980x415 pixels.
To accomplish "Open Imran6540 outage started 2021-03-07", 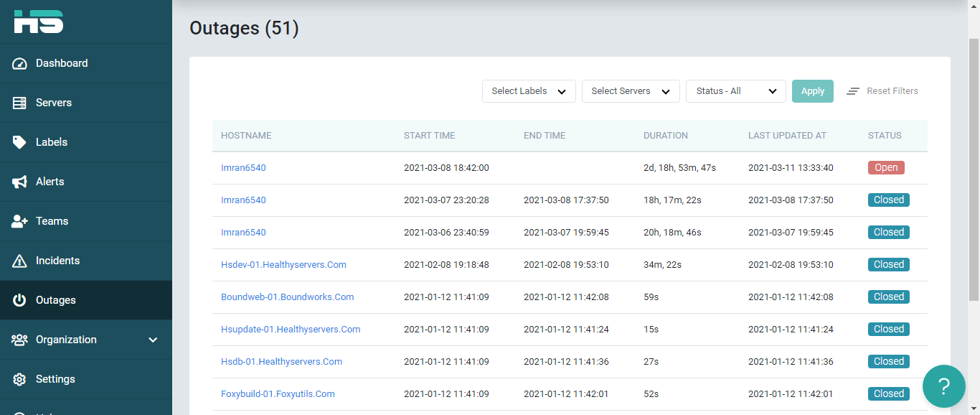I will (243, 200).
